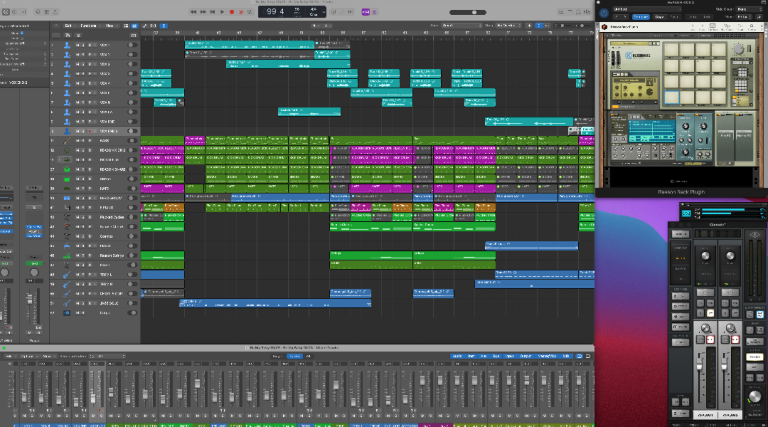
Task: Open the LCD display mode dropdown arrow
Action: pos(323,12)
